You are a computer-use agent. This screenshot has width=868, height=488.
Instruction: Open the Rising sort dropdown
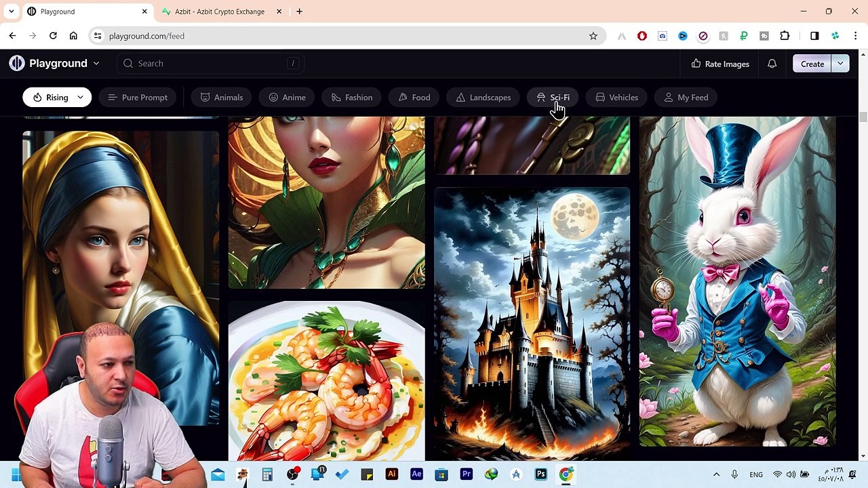click(x=57, y=98)
